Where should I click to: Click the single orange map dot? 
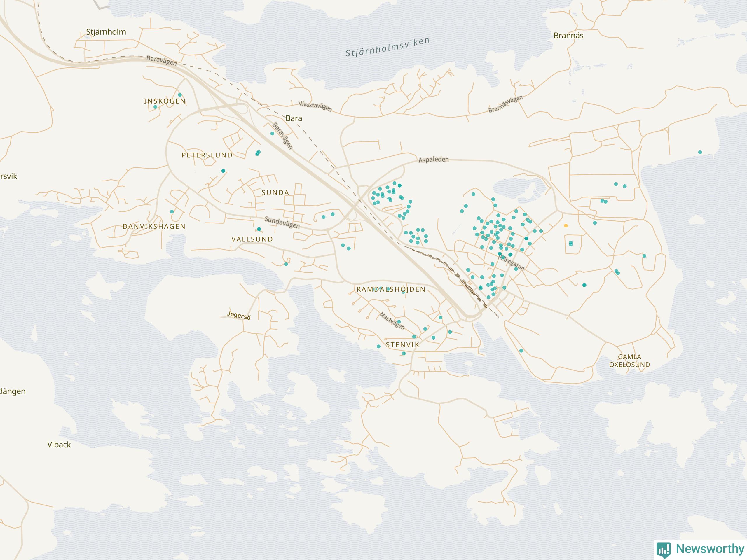tap(566, 225)
